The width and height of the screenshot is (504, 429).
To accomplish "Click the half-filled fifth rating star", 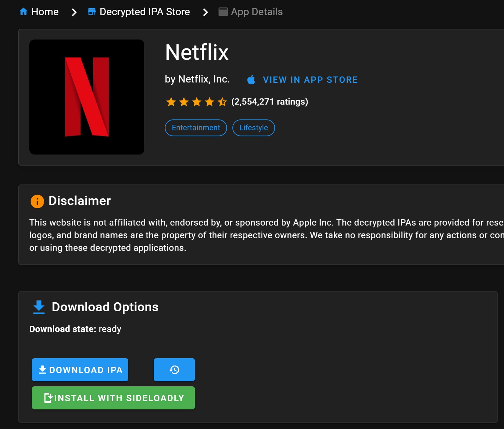I will [222, 102].
